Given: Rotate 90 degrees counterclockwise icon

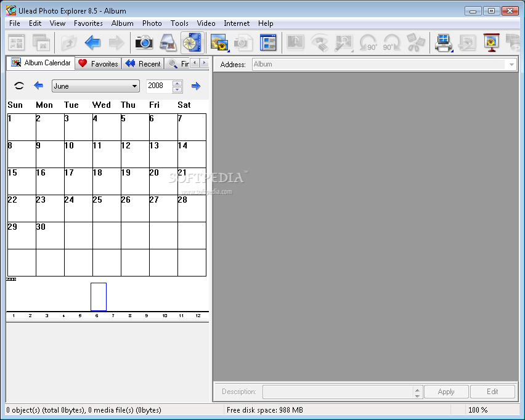Looking at the screenshot, I should click(x=368, y=43).
